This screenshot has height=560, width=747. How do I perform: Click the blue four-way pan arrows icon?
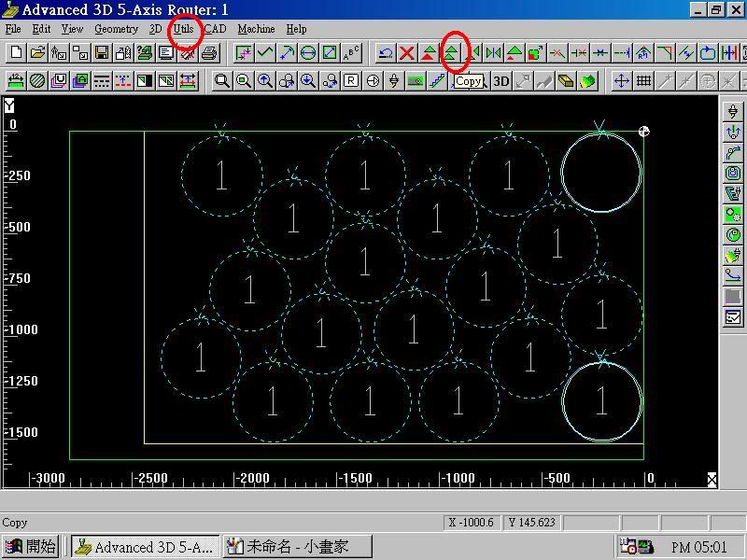[x=622, y=81]
